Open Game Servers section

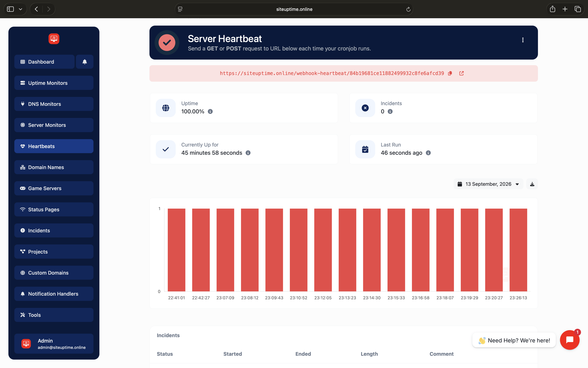point(54,188)
